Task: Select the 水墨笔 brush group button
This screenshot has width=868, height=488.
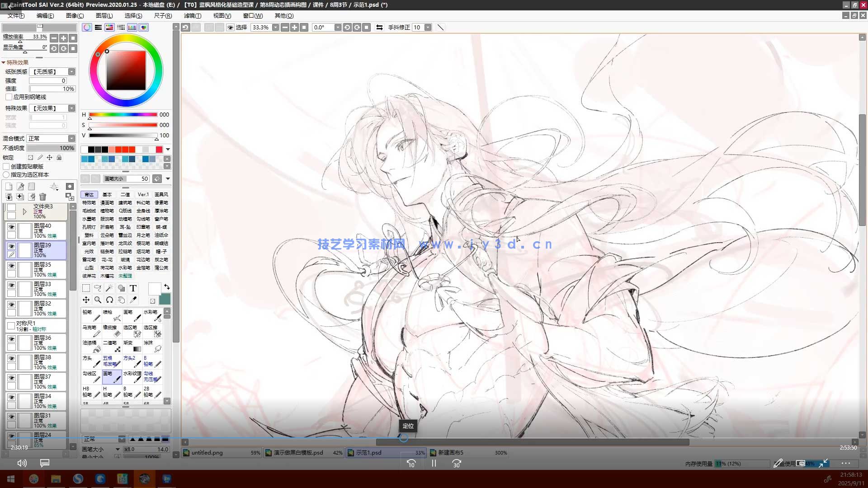Action: (89, 219)
